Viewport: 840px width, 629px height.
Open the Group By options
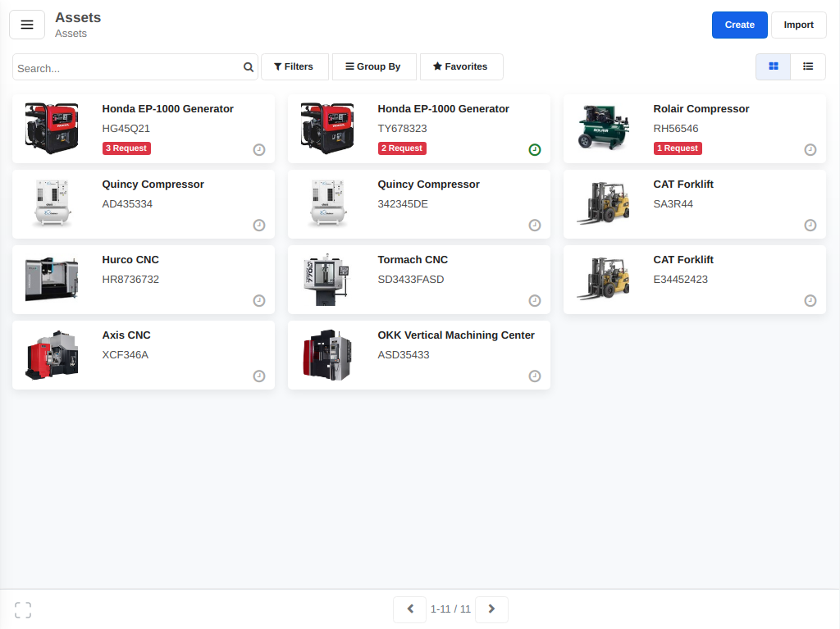coord(374,66)
